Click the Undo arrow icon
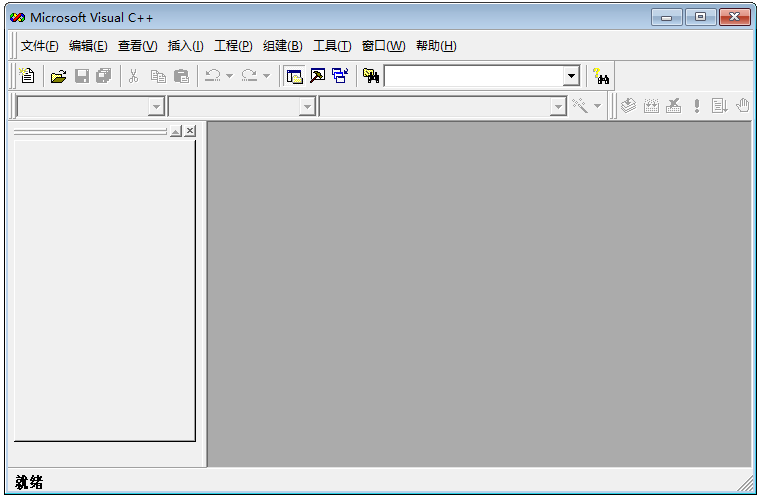 tap(213, 76)
